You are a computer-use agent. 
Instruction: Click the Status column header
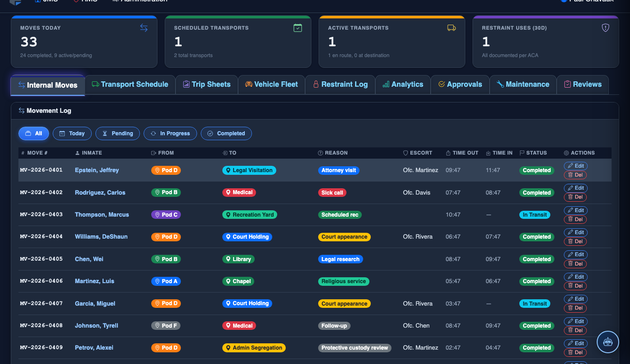(533, 153)
